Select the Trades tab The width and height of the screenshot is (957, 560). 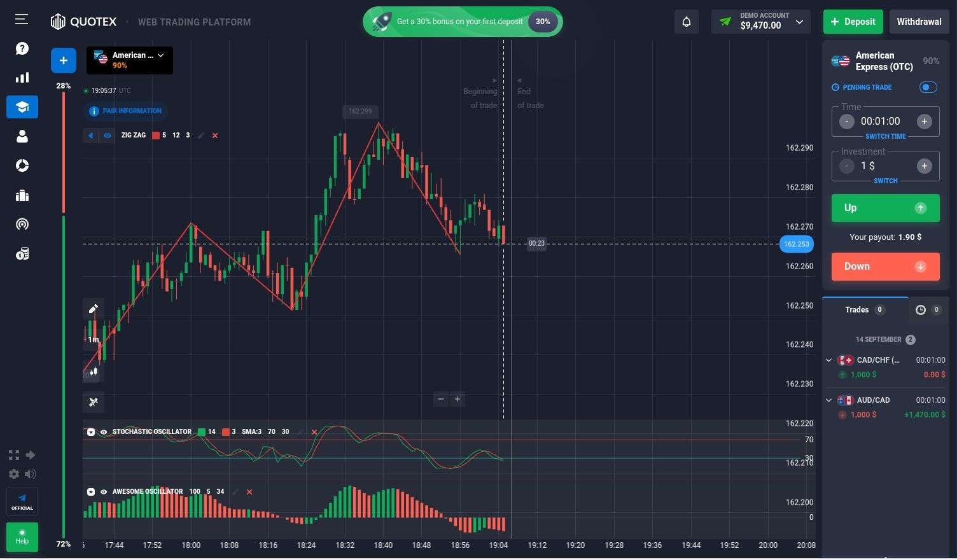tap(865, 310)
